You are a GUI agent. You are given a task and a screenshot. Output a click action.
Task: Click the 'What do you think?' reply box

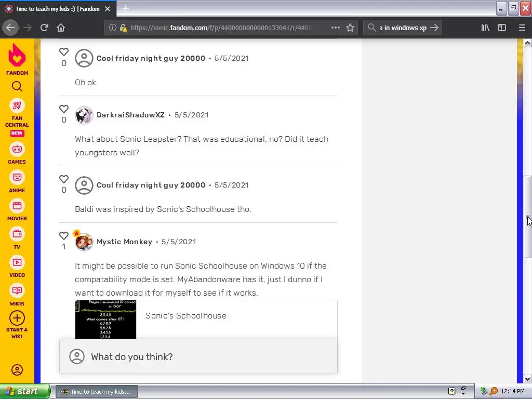(198, 356)
